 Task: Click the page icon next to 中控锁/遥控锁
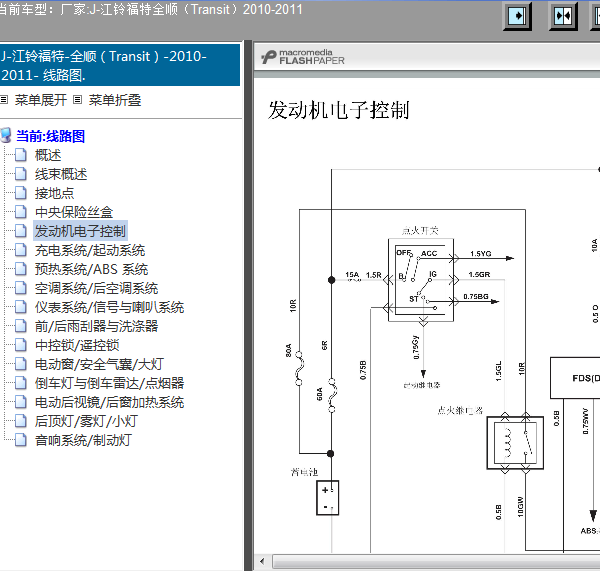pyautogui.click(x=21, y=345)
